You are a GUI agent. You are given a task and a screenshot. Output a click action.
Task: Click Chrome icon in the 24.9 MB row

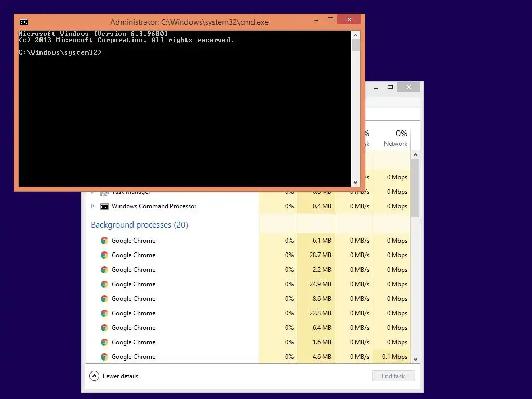104,284
